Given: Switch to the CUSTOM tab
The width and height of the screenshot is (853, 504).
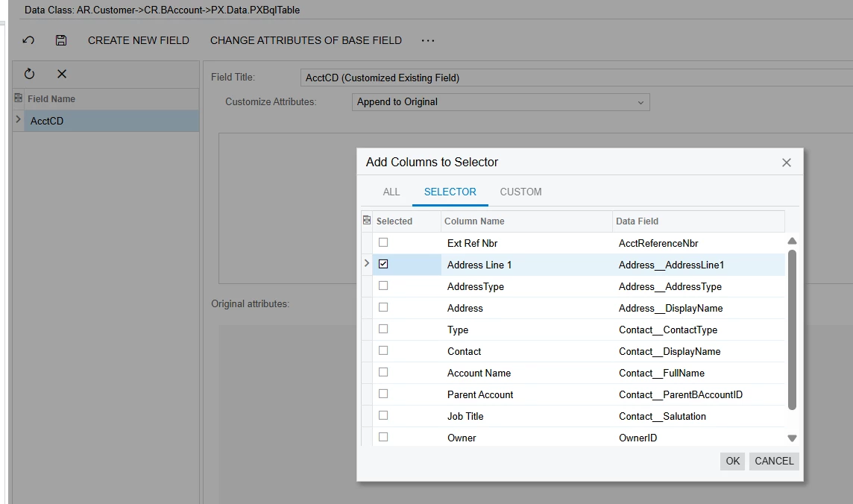Looking at the screenshot, I should tap(520, 192).
